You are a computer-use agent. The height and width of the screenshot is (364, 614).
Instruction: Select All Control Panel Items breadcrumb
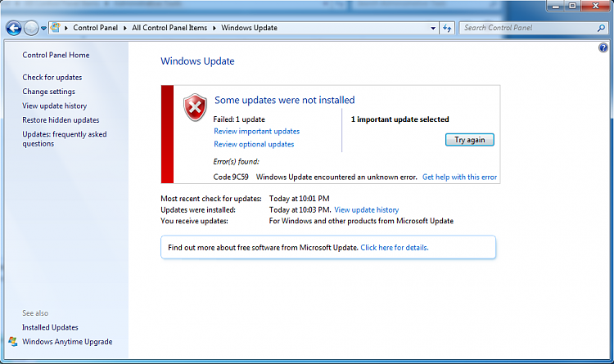click(x=169, y=28)
